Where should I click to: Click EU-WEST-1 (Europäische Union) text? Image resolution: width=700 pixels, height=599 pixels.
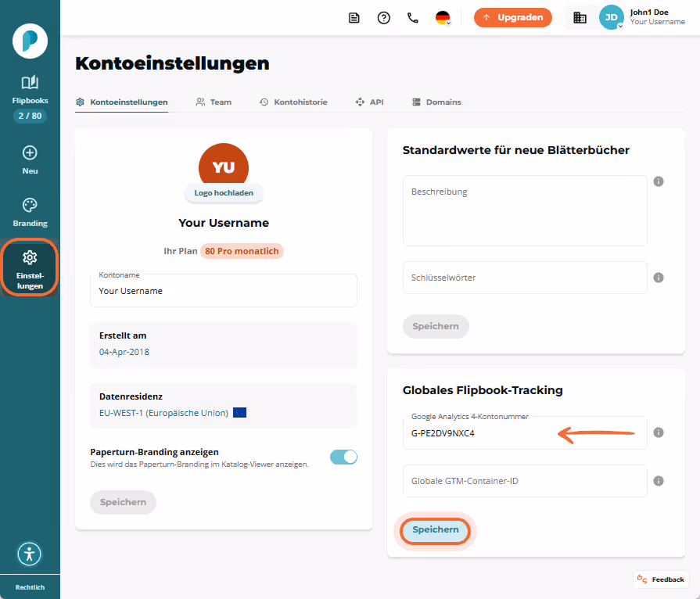point(163,413)
